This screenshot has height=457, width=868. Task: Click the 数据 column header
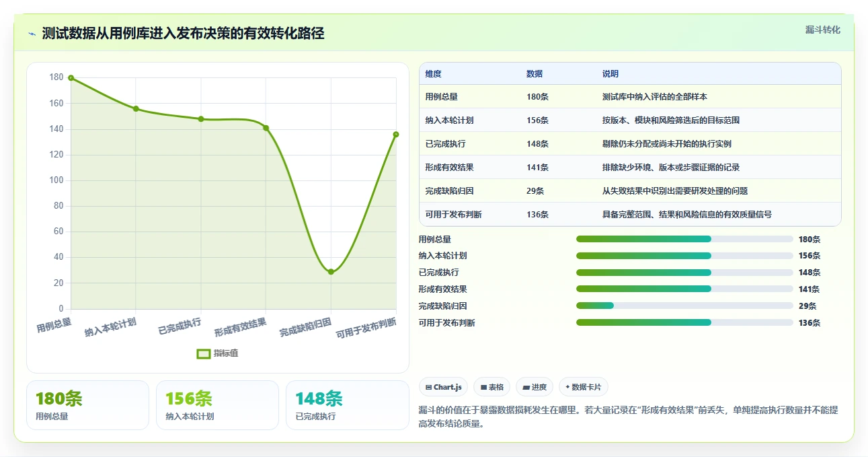pos(535,74)
